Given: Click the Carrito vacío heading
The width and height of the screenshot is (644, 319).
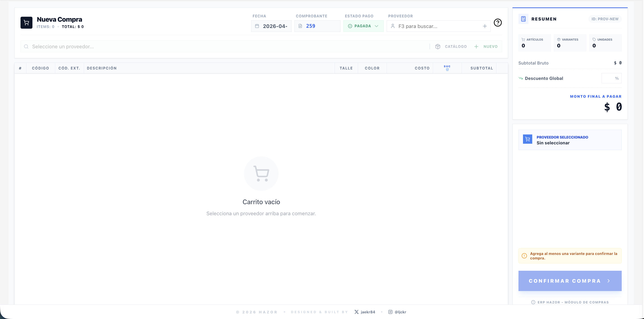Looking at the screenshot, I should coord(261,202).
